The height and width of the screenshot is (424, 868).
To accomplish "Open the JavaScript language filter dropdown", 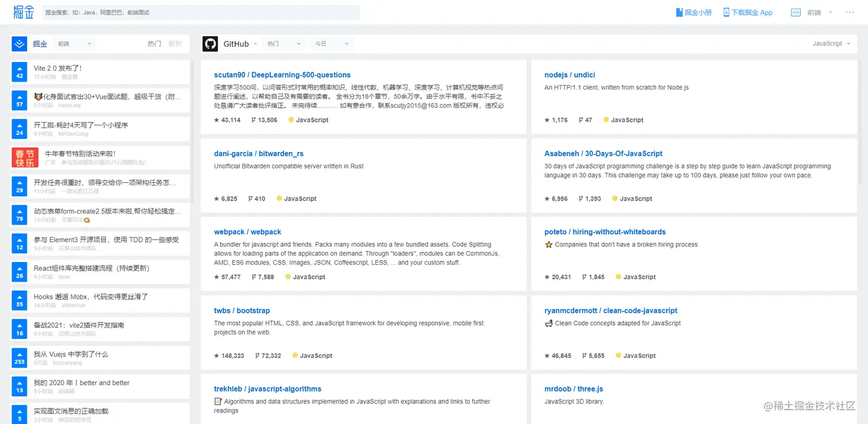I will (x=831, y=44).
